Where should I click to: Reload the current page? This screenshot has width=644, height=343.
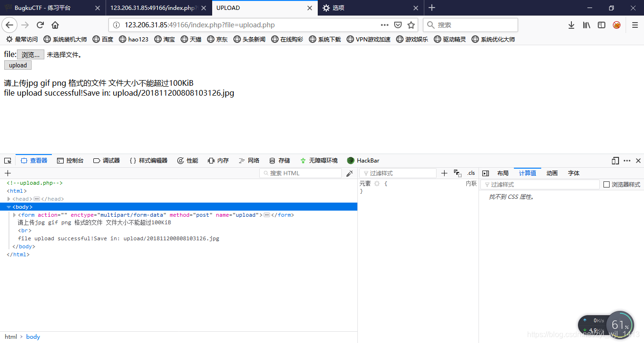point(41,25)
